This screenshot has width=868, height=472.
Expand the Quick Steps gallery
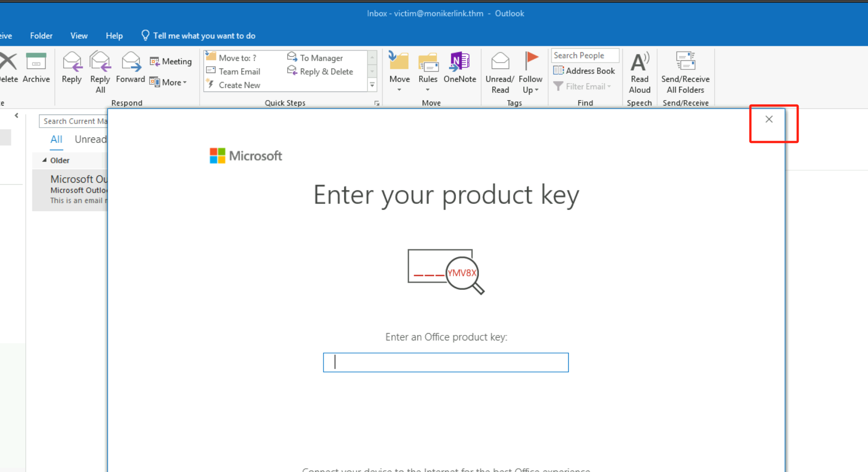(x=372, y=85)
